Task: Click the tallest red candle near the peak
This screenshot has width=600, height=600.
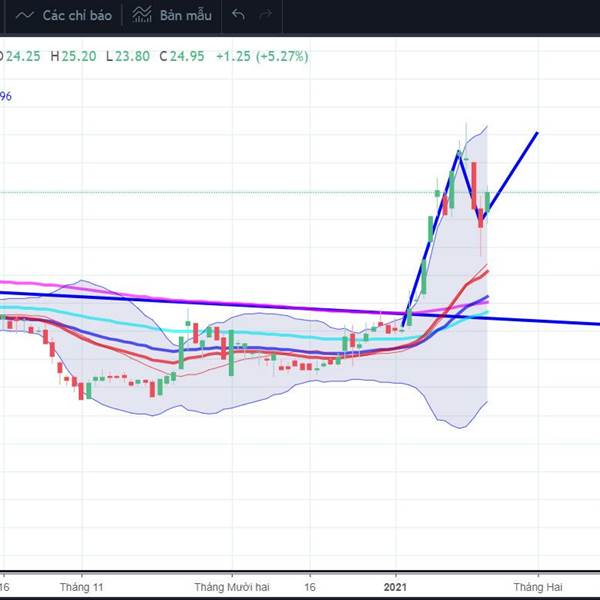Action: (474, 186)
